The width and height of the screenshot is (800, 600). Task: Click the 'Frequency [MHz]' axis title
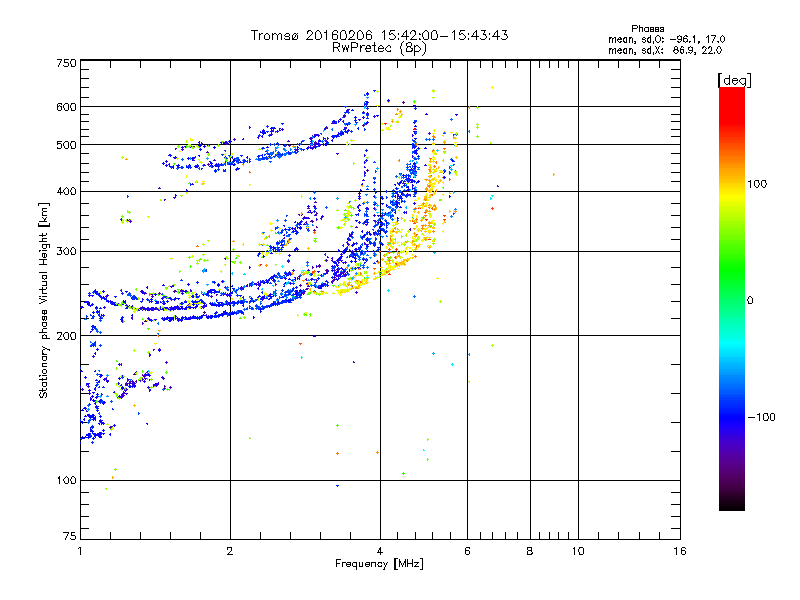point(379,564)
